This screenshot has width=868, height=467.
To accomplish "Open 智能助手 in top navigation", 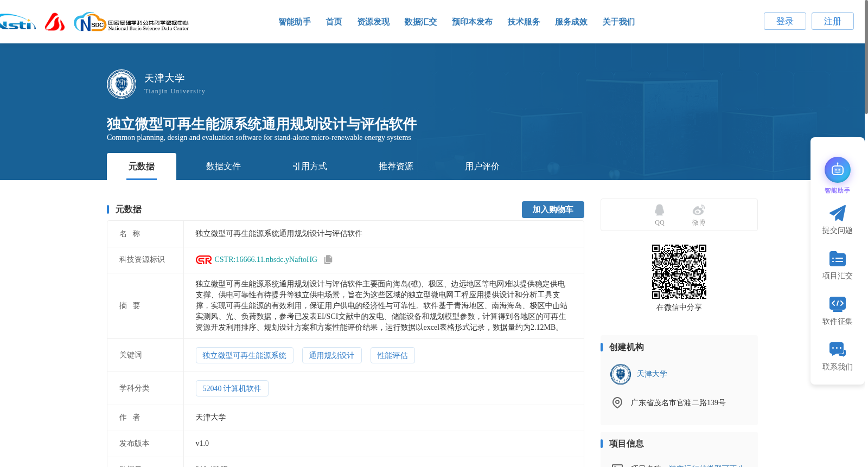I will tap(295, 22).
